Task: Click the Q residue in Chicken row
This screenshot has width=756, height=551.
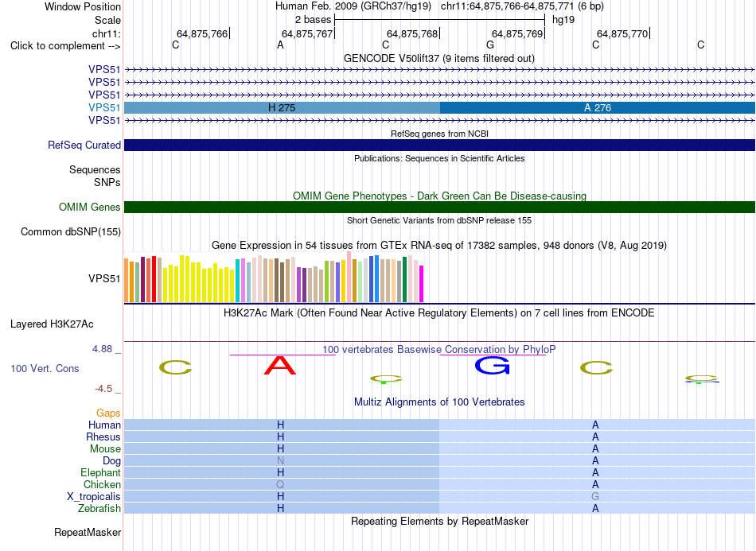Action: click(280, 484)
